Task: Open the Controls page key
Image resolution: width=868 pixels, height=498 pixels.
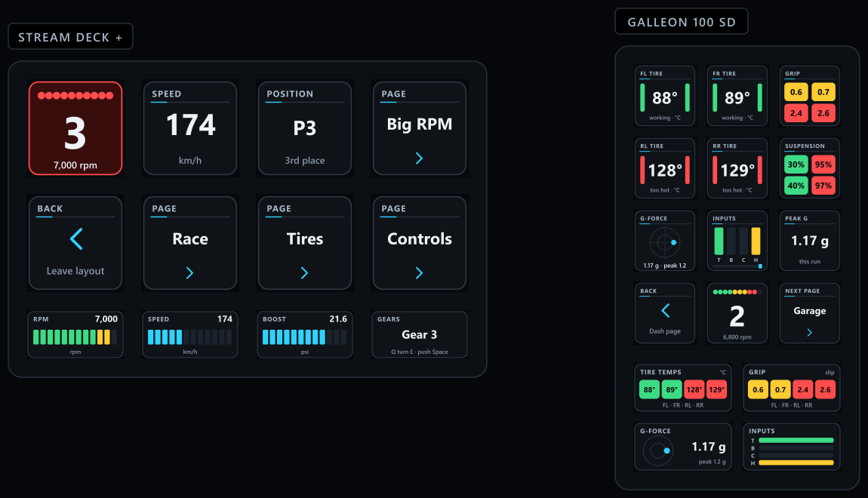Action: 419,243
